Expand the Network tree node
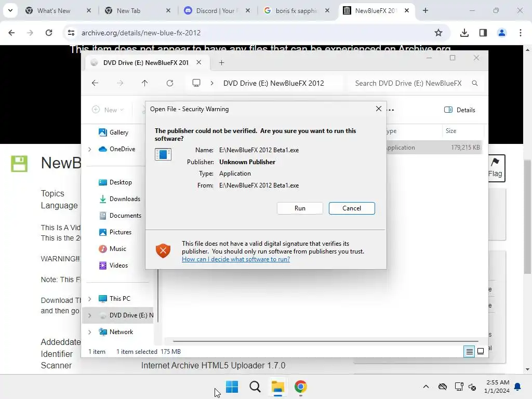The image size is (532, 399). pyautogui.click(x=89, y=332)
